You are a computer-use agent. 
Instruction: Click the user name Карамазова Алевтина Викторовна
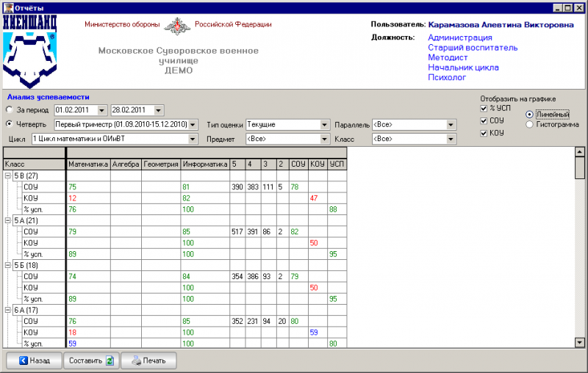(501, 25)
